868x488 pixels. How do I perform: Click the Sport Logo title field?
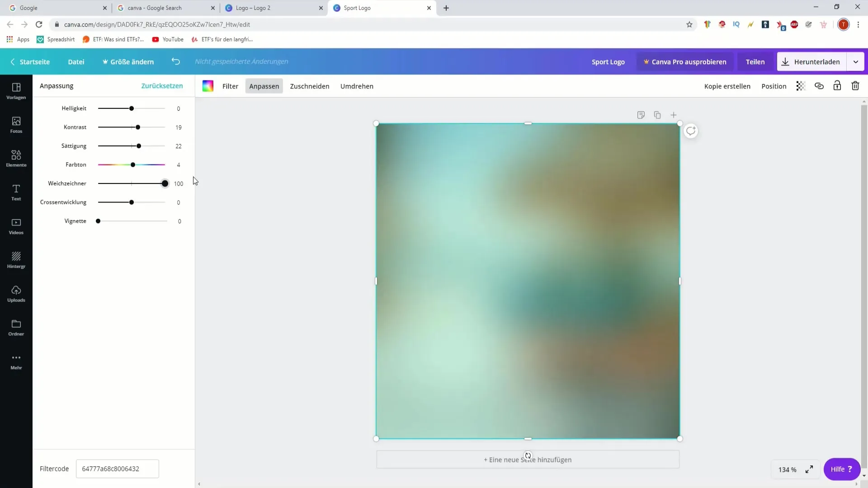click(608, 62)
